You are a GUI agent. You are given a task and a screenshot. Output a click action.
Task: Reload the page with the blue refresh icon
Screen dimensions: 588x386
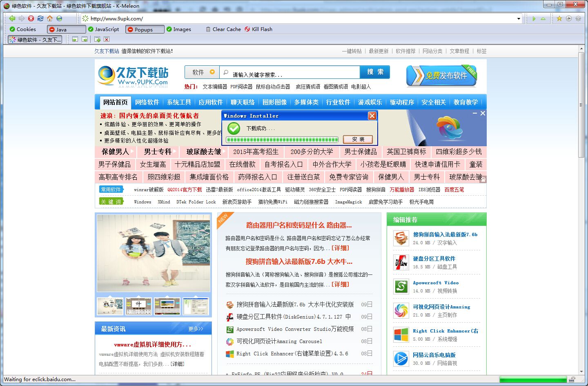[40, 18]
